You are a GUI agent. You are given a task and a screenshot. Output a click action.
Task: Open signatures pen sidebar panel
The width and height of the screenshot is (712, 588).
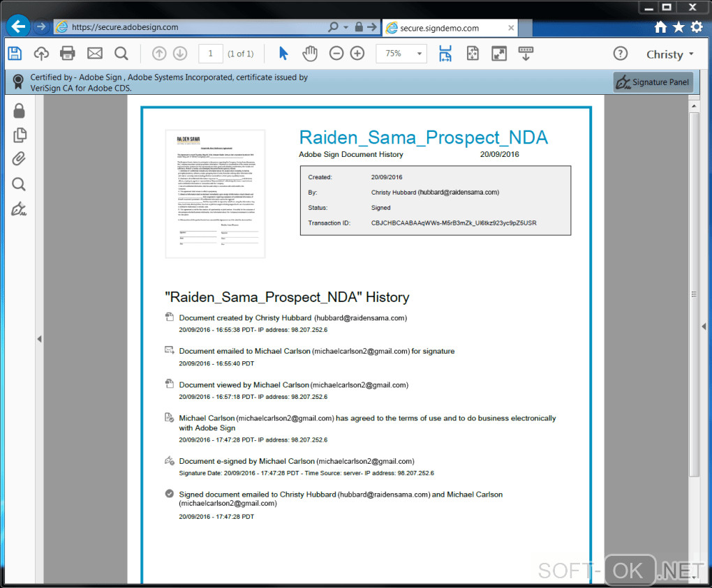(x=19, y=209)
